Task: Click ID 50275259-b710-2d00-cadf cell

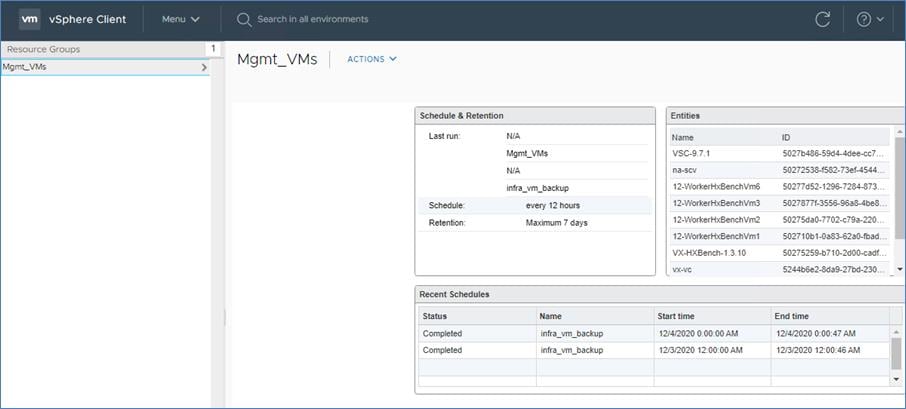Action: pyautogui.click(x=833, y=252)
